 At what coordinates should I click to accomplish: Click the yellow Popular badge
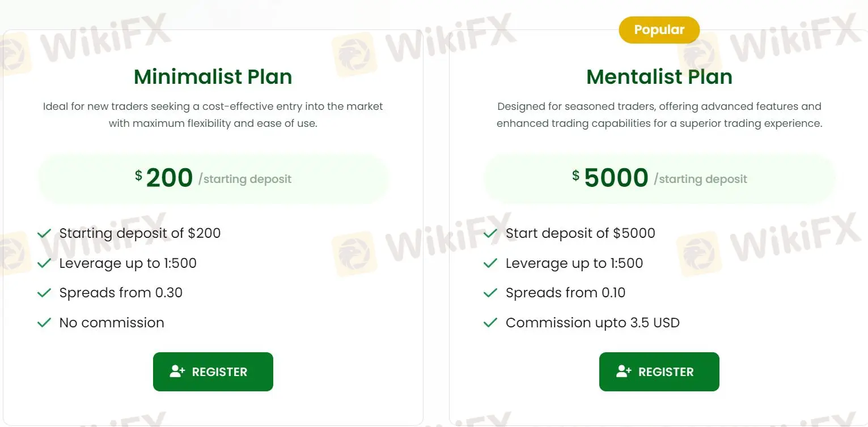tap(659, 30)
